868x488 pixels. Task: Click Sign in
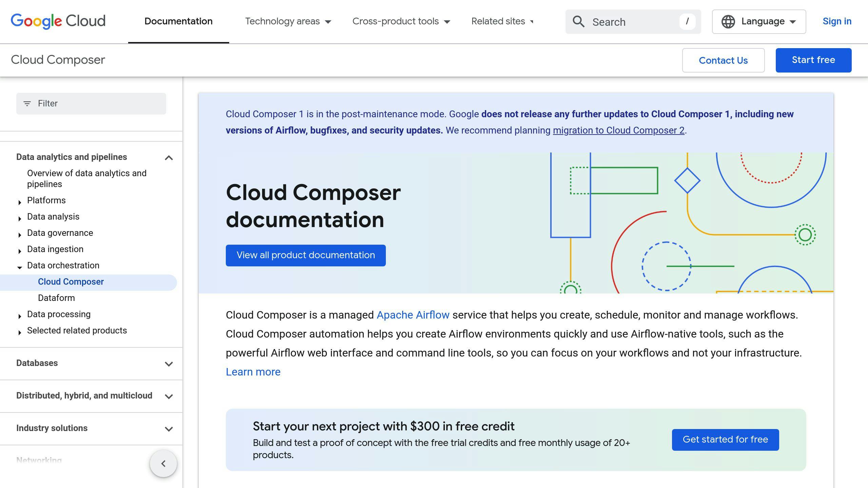point(837,21)
